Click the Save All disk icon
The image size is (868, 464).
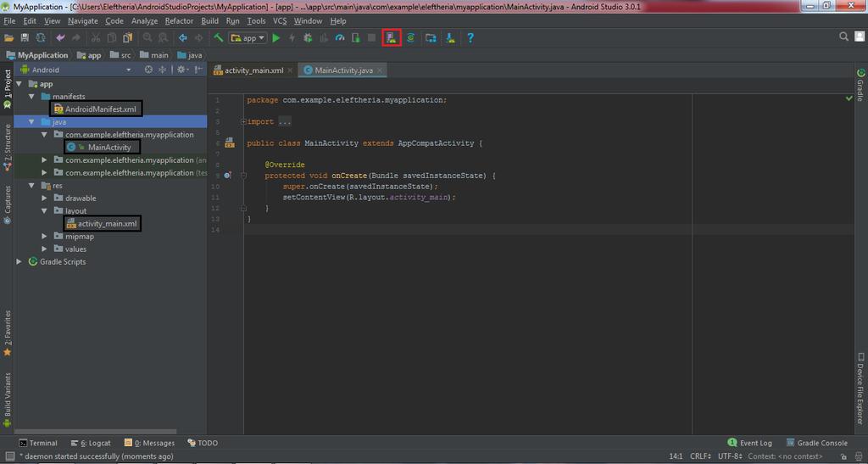click(x=25, y=37)
